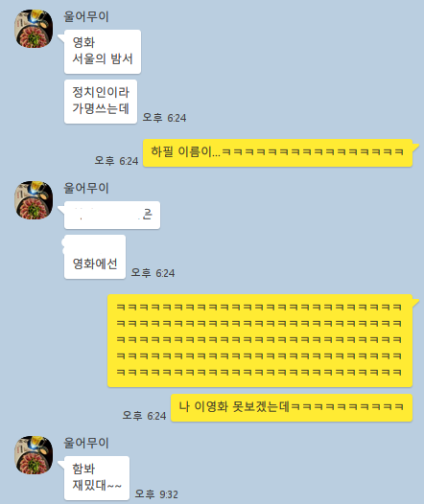Select the message bubble '영화 서울의 밤서'
This screenshot has height=504, width=424.
103,52
